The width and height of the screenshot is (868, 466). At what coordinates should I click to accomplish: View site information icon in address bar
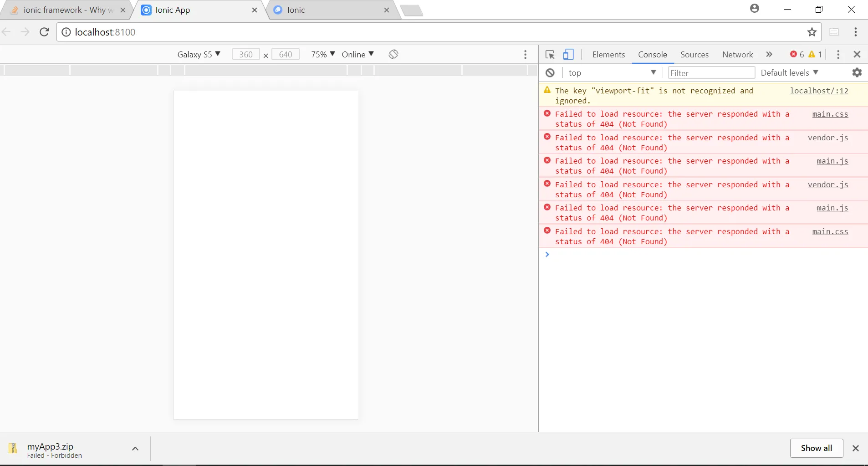(x=66, y=32)
